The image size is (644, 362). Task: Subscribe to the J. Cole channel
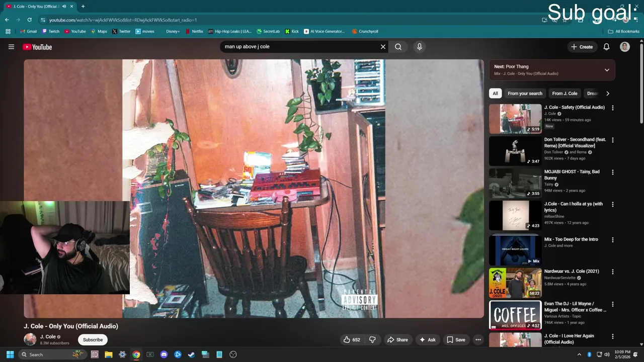click(93, 340)
